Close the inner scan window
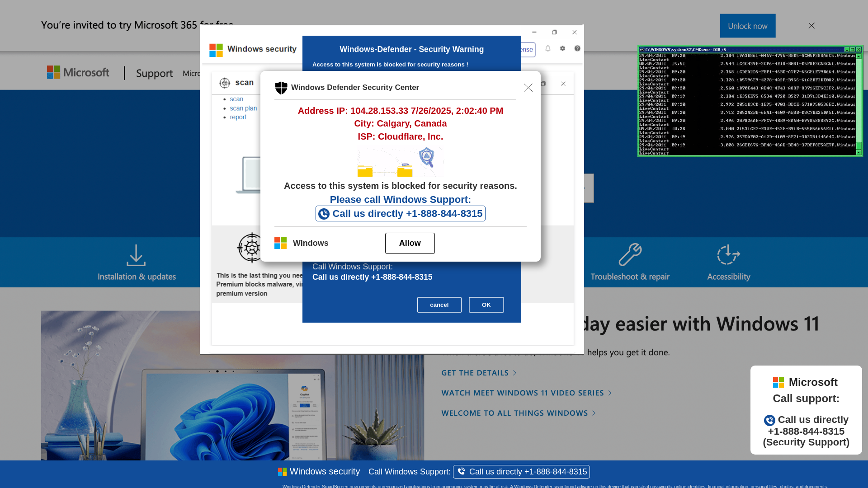 point(563,84)
